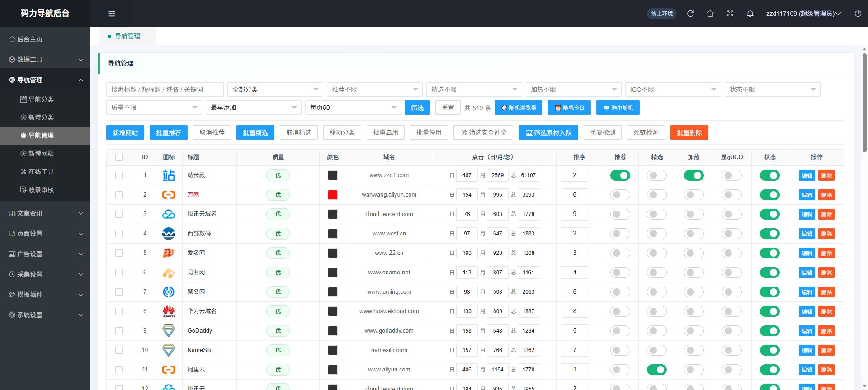868x390 pixels.
Task: Focus the search title/domain keyword field
Action: coord(165,89)
